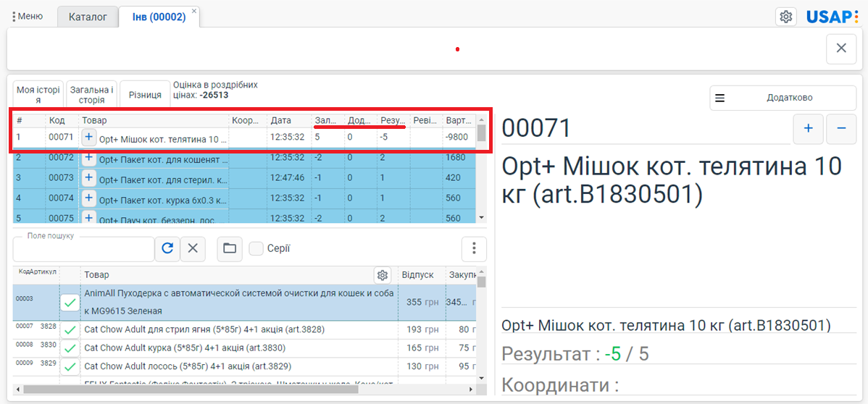Image resolution: width=868 pixels, height=404 pixels.
Task: Switch to the Каталог tab
Action: pyautogui.click(x=88, y=17)
